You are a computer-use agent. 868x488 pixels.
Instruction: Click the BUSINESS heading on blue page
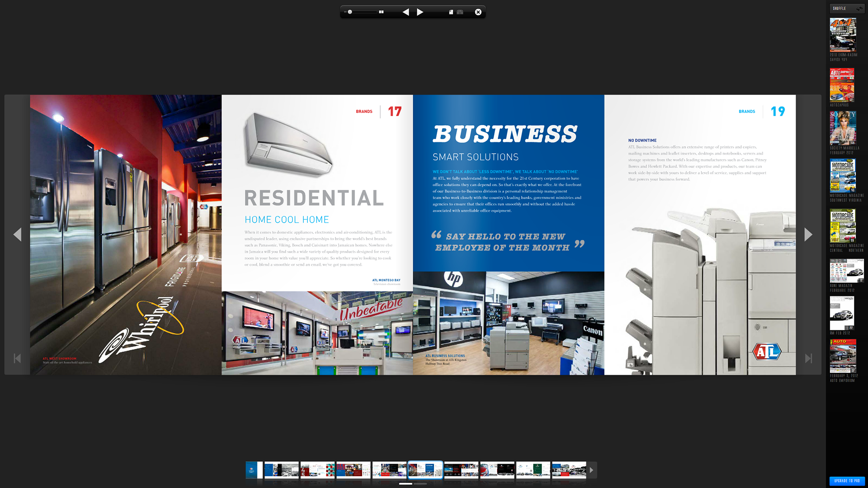tap(505, 134)
